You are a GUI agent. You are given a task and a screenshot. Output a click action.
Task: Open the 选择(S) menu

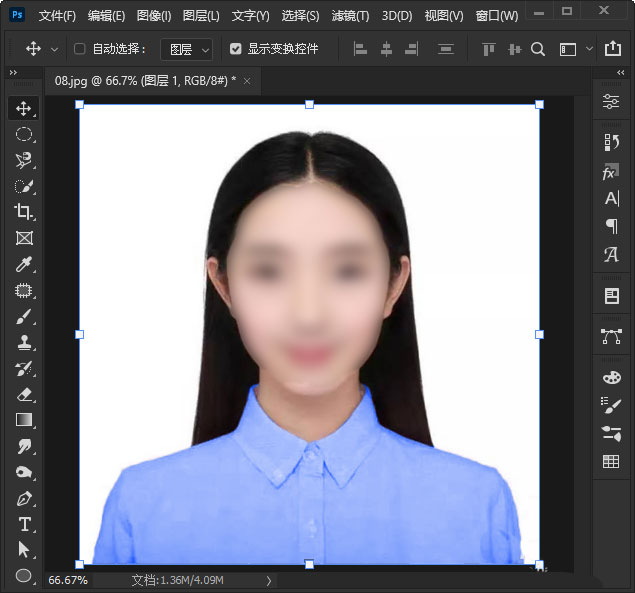(x=300, y=15)
